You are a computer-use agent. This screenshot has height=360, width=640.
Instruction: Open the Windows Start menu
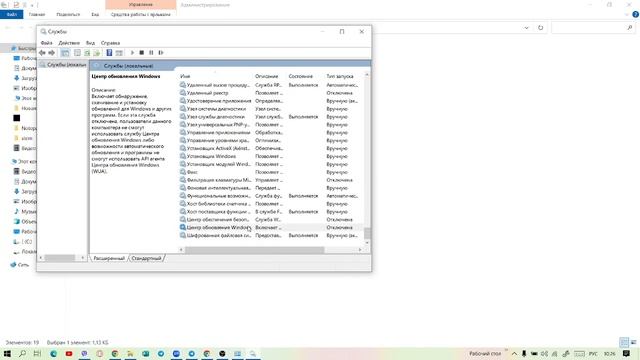tap(7, 353)
